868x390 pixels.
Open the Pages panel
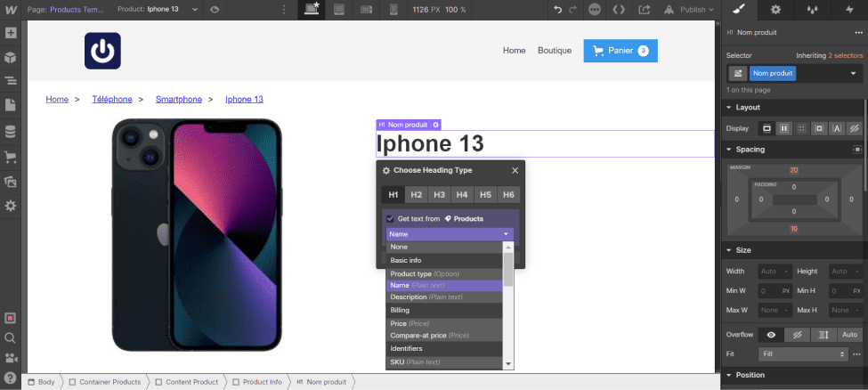coord(10,105)
